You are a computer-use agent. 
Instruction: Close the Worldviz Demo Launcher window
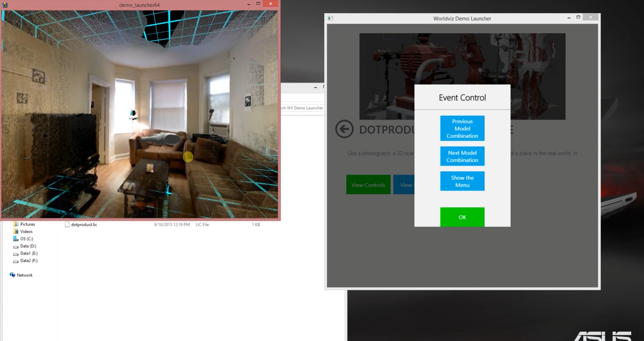click(590, 17)
